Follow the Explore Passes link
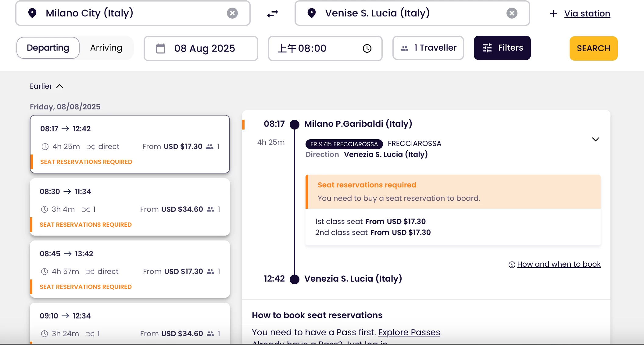This screenshot has width=644, height=345. (409, 332)
